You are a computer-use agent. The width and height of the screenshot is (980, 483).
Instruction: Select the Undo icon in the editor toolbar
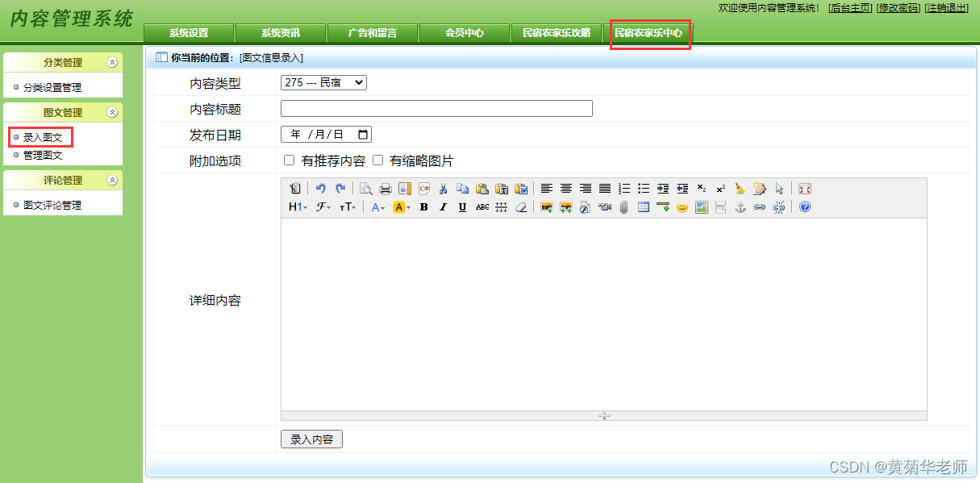pyautogui.click(x=320, y=188)
